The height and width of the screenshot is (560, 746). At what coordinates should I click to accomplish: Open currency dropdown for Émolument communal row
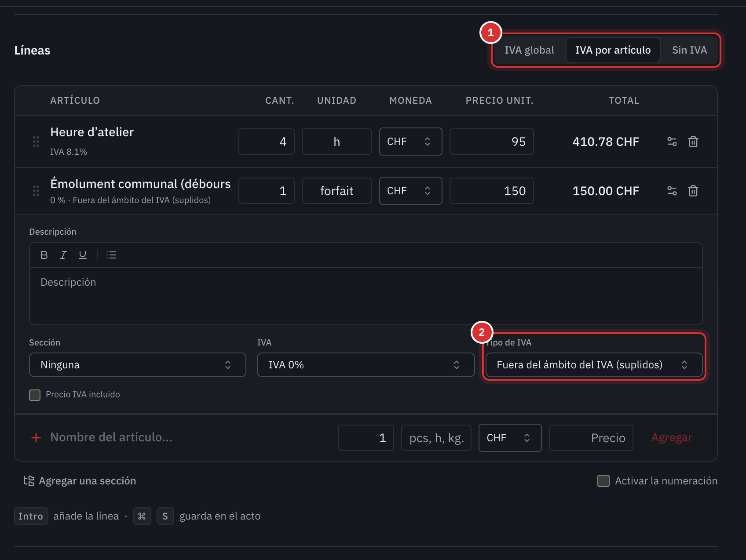(410, 191)
